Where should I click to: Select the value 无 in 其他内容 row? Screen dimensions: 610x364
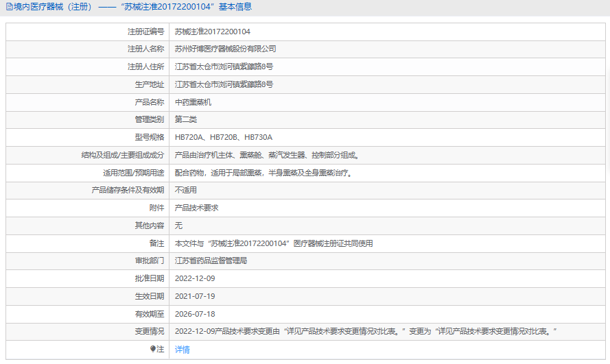coord(178,226)
